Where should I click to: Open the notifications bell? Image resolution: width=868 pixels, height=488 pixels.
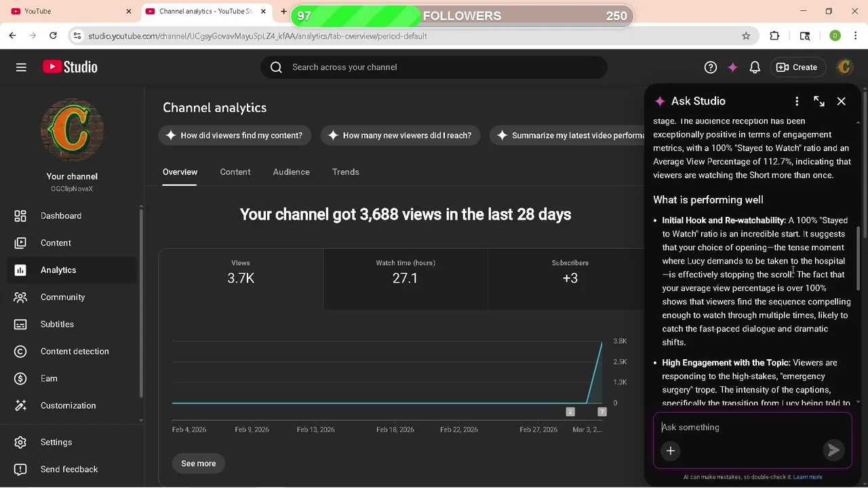(x=755, y=67)
